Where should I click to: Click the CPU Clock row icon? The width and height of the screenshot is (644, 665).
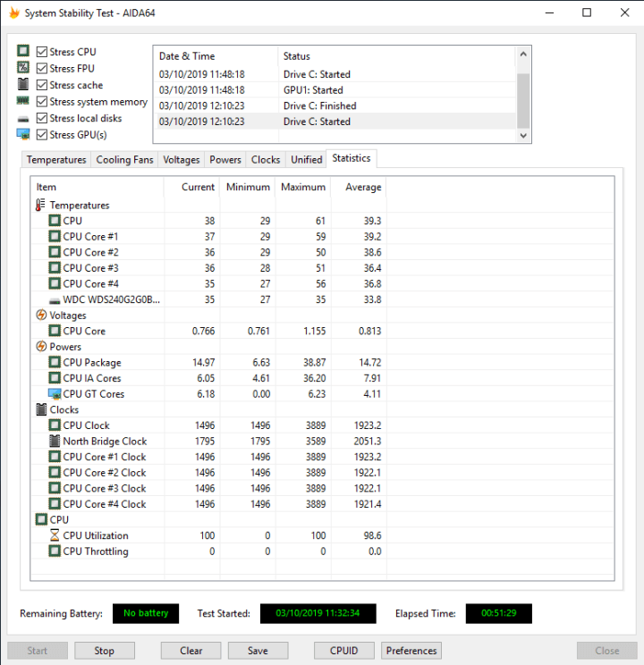click(55, 425)
